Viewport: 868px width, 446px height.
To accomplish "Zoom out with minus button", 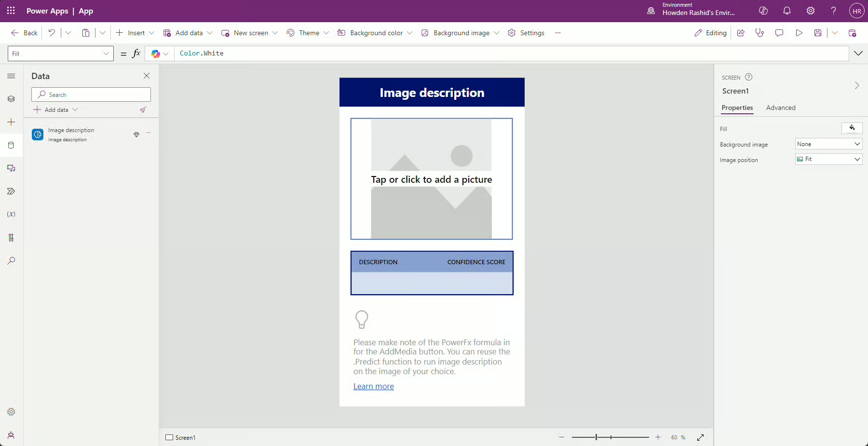I will [x=561, y=437].
